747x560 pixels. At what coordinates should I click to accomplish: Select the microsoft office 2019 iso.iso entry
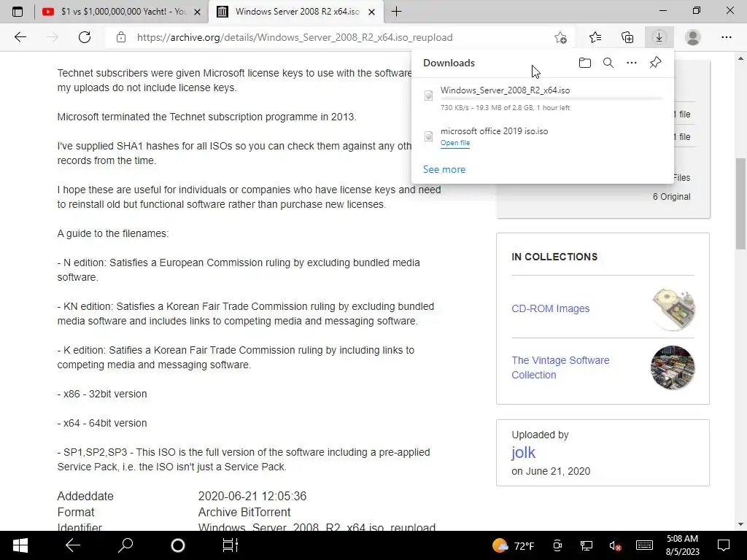pos(543,136)
